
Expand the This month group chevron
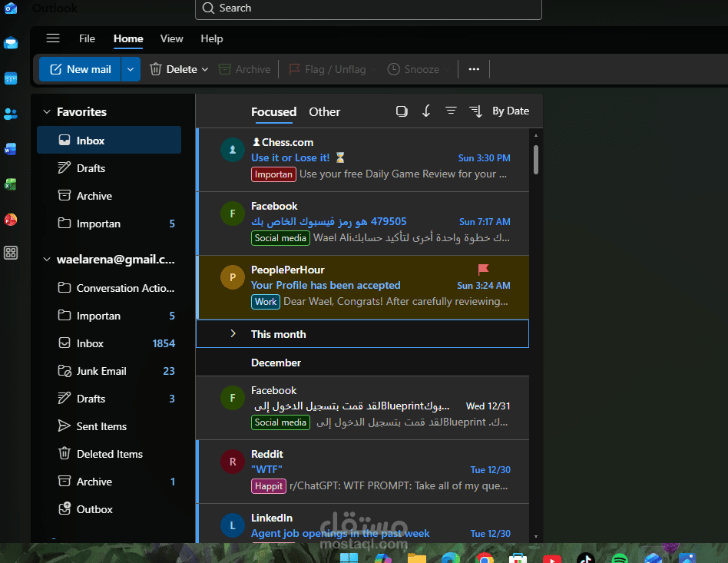233,333
